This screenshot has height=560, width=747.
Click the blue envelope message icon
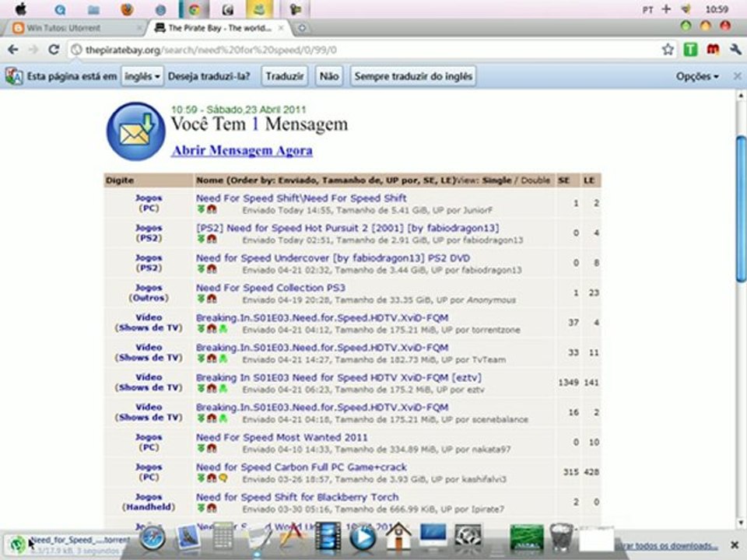[135, 131]
